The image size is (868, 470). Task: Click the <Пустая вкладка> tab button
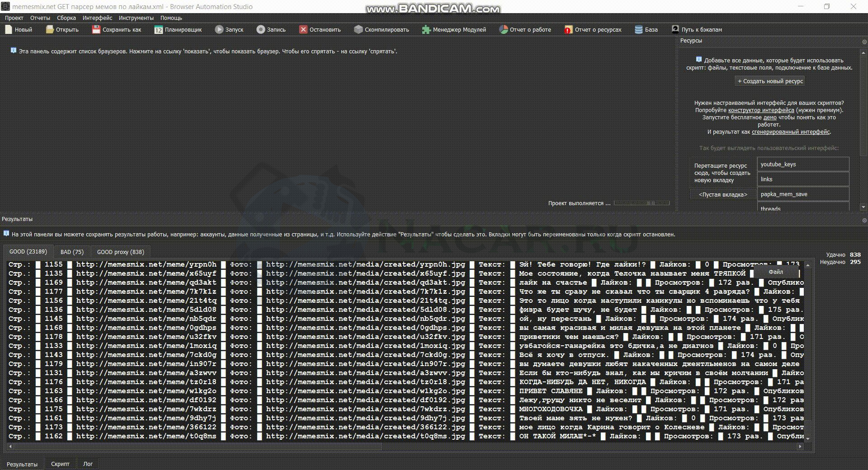(x=723, y=195)
